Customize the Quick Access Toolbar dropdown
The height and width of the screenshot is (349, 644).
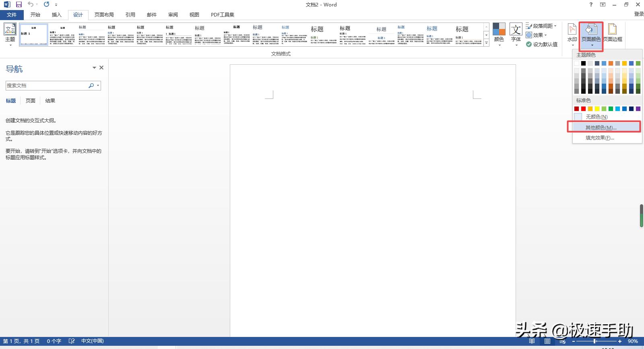coord(56,5)
